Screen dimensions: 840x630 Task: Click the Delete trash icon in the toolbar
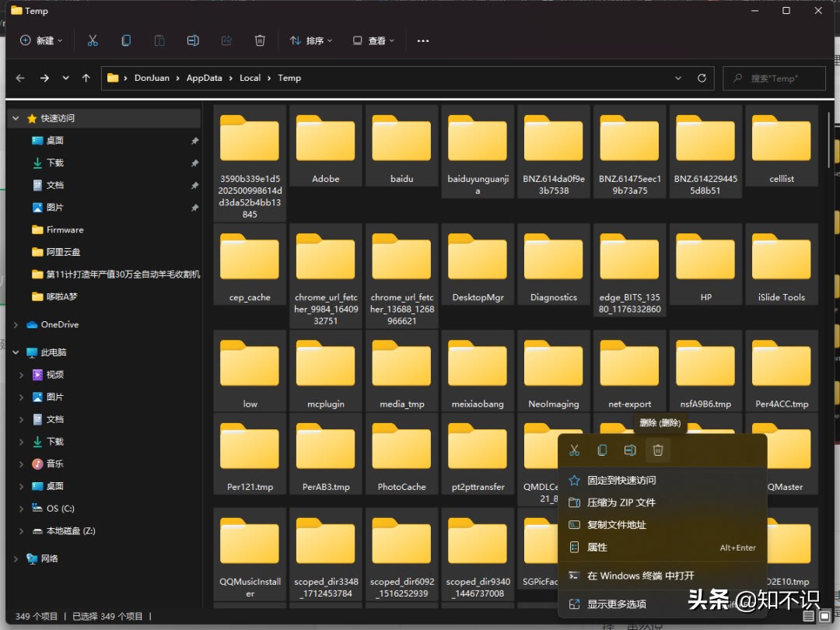click(x=260, y=40)
